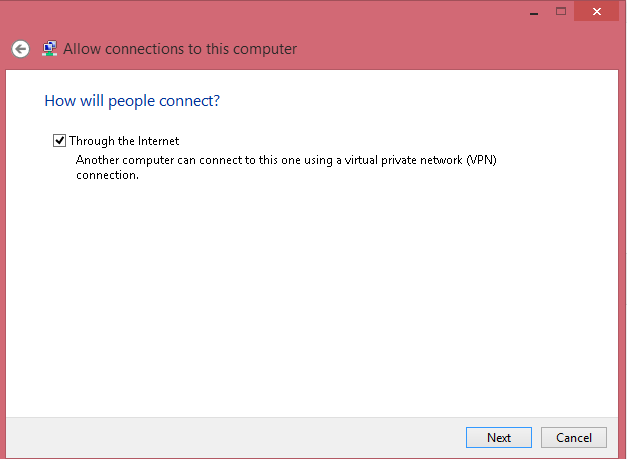Click the "Through the Internet" label text

[124, 141]
